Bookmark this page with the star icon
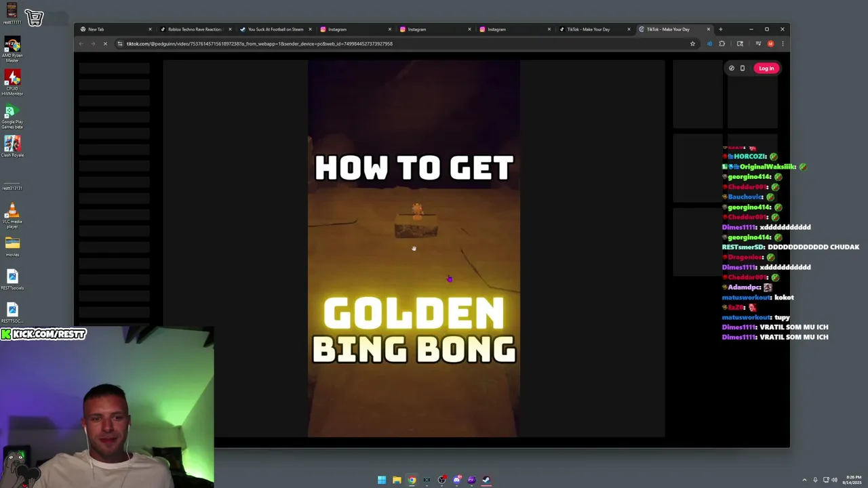Image resolution: width=868 pixels, height=488 pixels. click(x=692, y=43)
